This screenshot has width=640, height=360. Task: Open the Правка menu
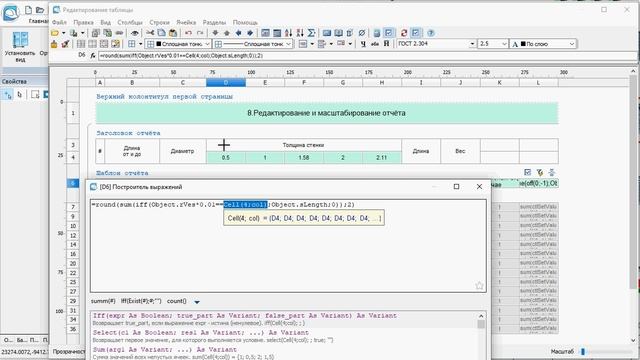[x=83, y=22]
